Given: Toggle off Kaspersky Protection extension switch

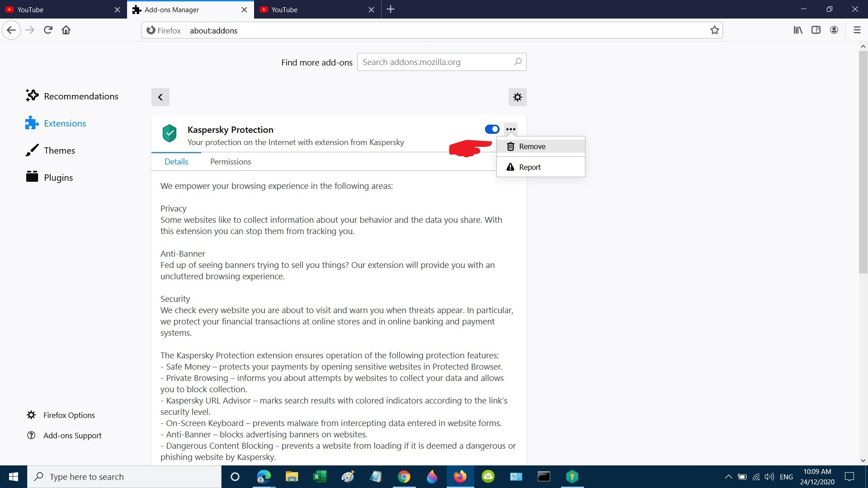Looking at the screenshot, I should (x=492, y=129).
